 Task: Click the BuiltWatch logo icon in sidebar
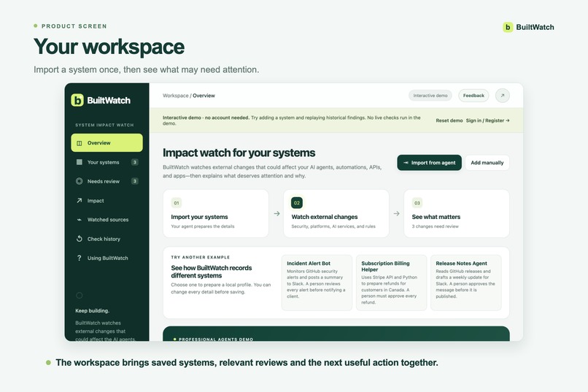coord(77,100)
